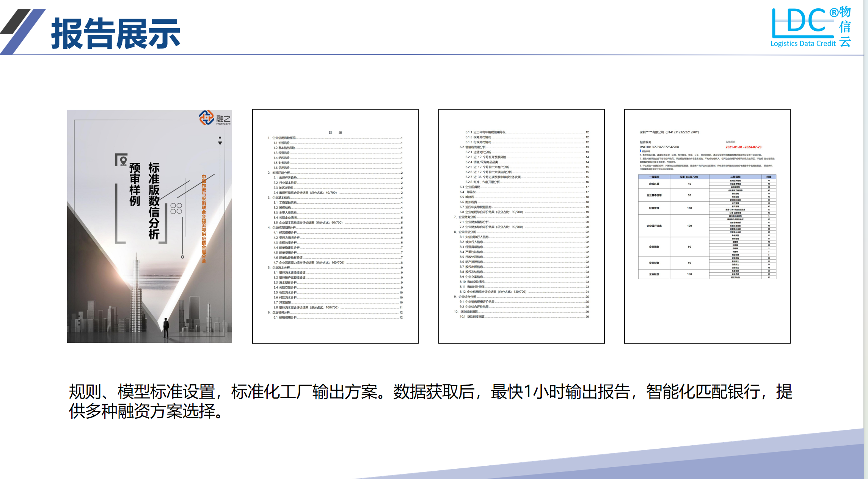Viewport: 868px width, 479px height.
Task: Open the second table-of-contents page thumbnail
Action: (x=521, y=226)
